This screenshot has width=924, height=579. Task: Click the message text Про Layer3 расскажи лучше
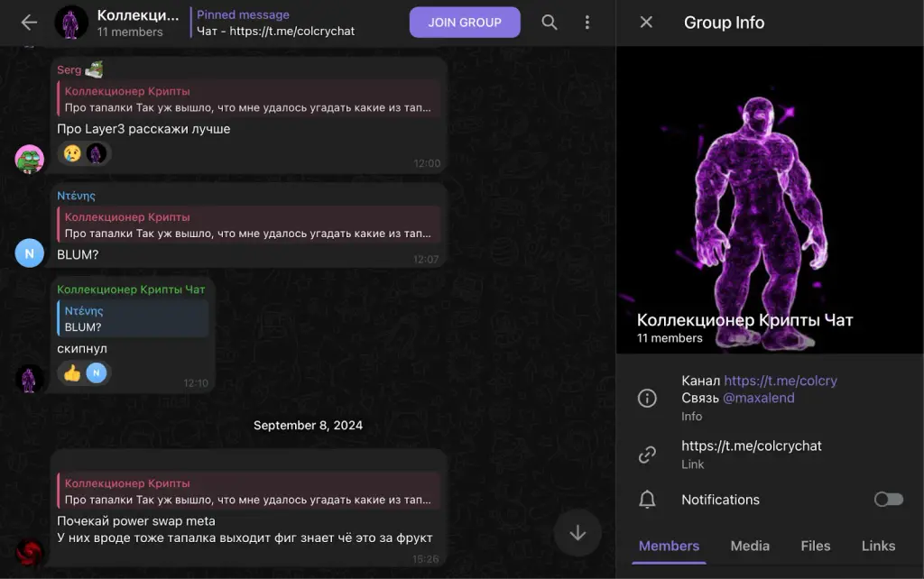143,129
